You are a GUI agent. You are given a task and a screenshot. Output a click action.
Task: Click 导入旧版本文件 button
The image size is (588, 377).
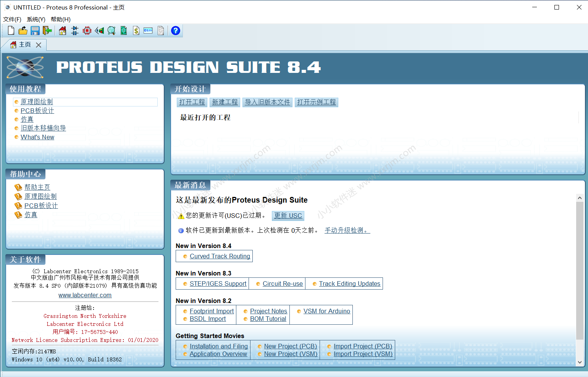point(268,102)
